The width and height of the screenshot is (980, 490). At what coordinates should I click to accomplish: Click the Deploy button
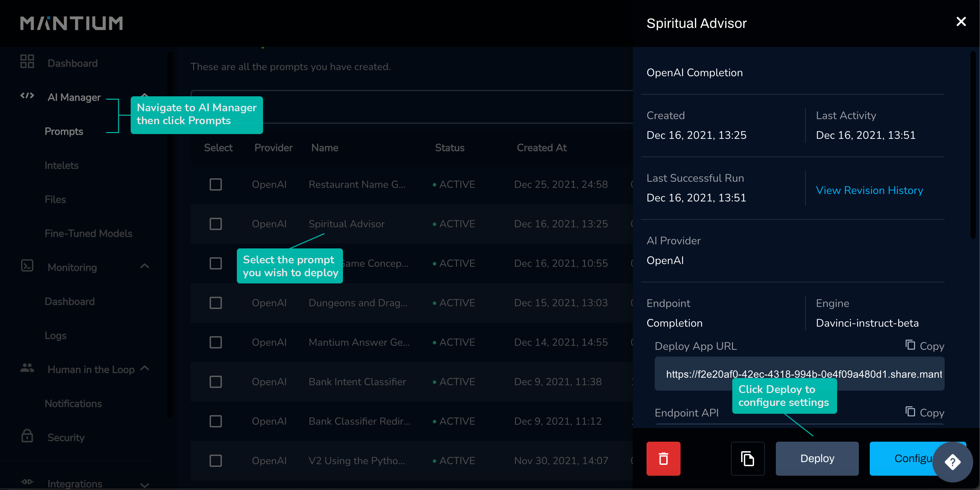tap(817, 458)
